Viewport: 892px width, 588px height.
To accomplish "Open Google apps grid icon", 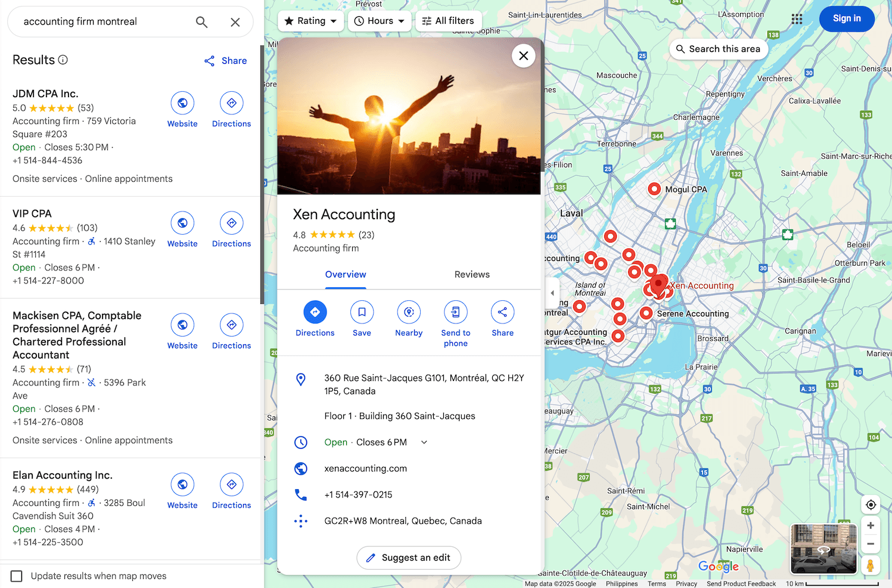I will click(x=797, y=19).
